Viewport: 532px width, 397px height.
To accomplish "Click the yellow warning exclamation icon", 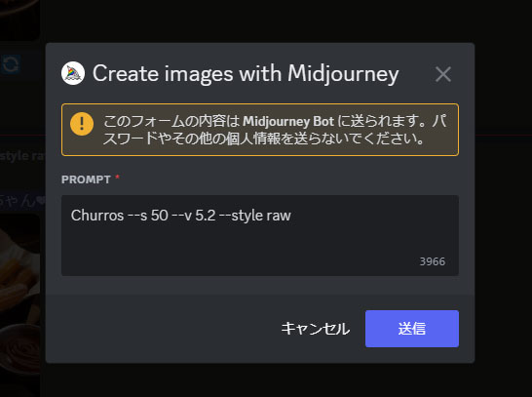I will pos(82,124).
